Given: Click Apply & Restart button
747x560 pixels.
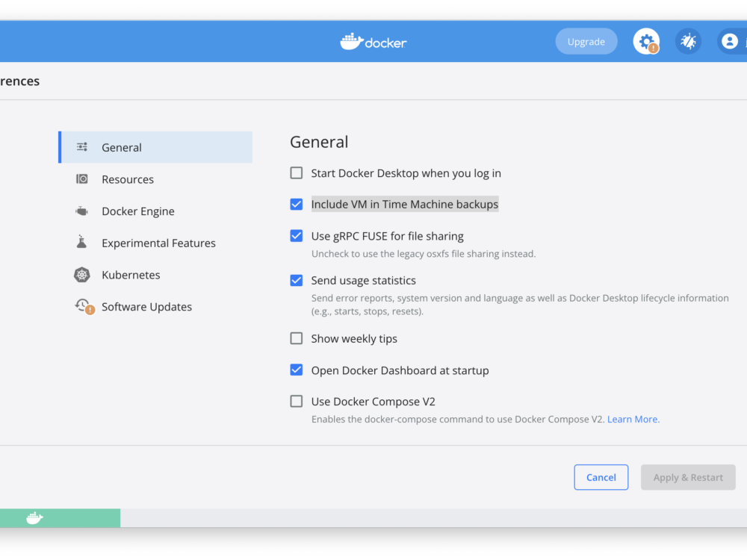Looking at the screenshot, I should point(688,477).
